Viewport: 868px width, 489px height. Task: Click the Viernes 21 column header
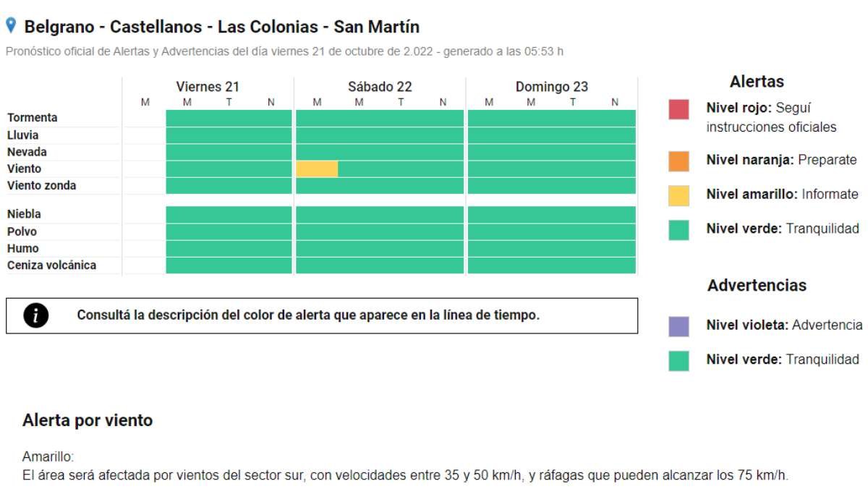[208, 87]
